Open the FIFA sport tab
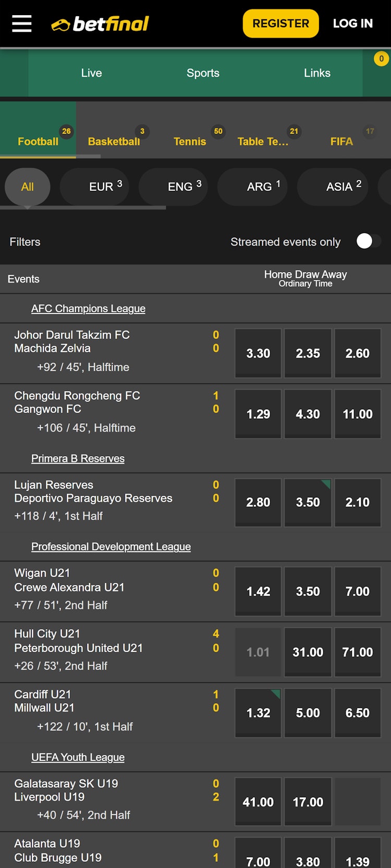The height and width of the screenshot is (868, 391). [x=341, y=141]
